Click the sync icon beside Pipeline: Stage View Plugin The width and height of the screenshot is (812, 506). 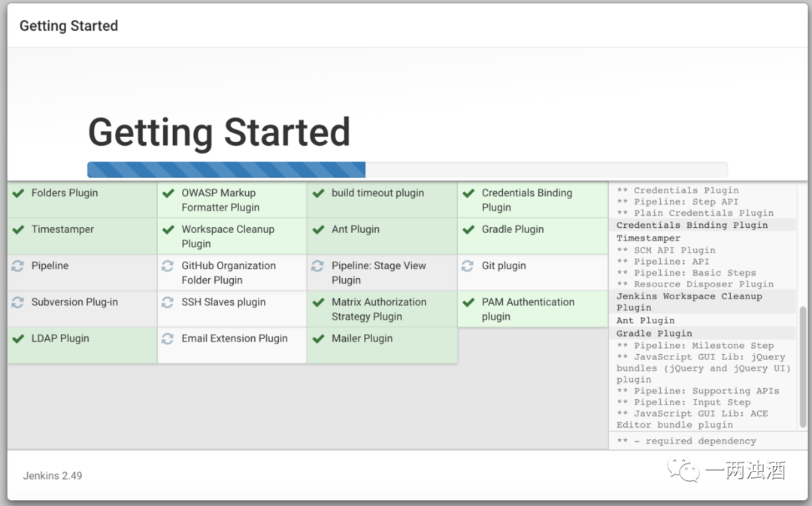[317, 265]
